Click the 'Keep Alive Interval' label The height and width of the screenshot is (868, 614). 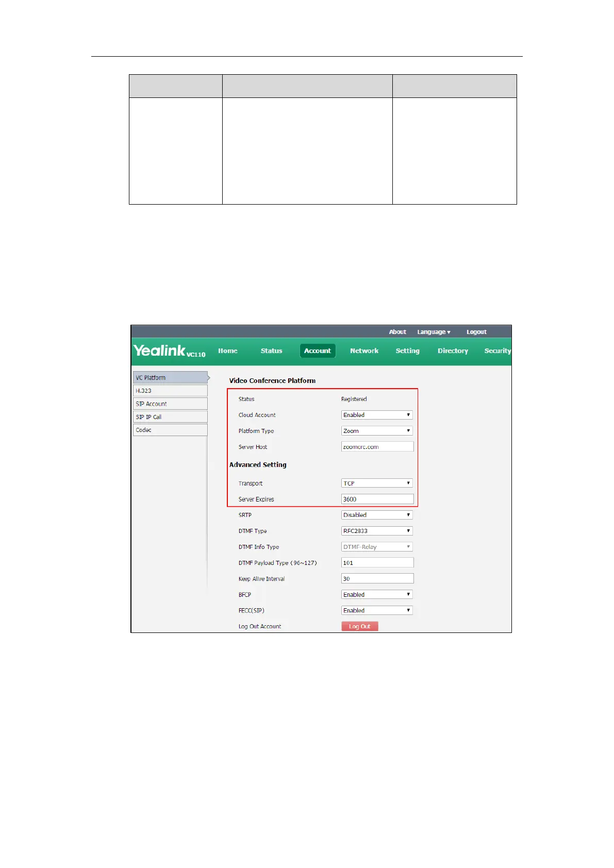pos(261,579)
